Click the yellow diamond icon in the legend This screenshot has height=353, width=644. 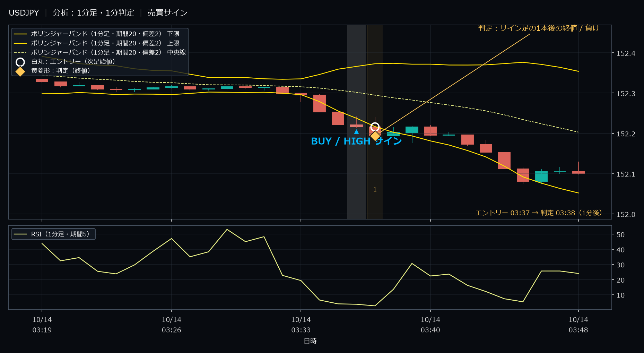[20, 71]
